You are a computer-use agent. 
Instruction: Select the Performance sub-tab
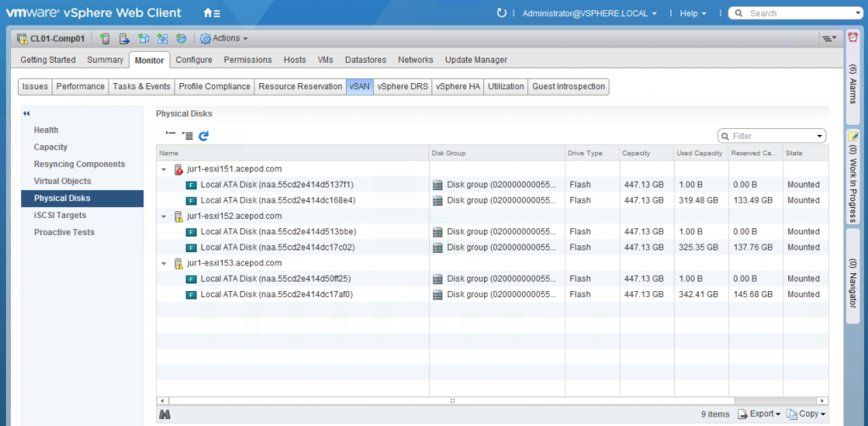pos(81,87)
